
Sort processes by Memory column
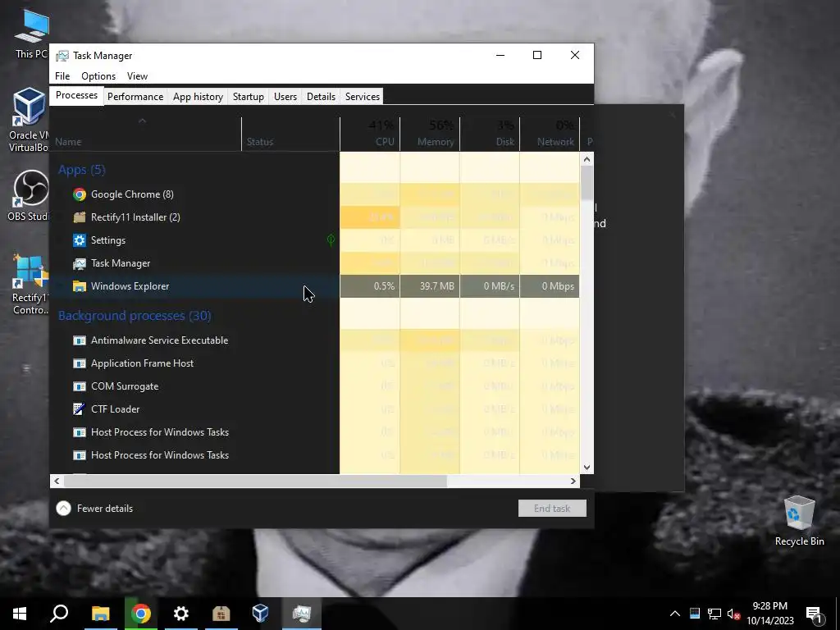click(x=430, y=135)
